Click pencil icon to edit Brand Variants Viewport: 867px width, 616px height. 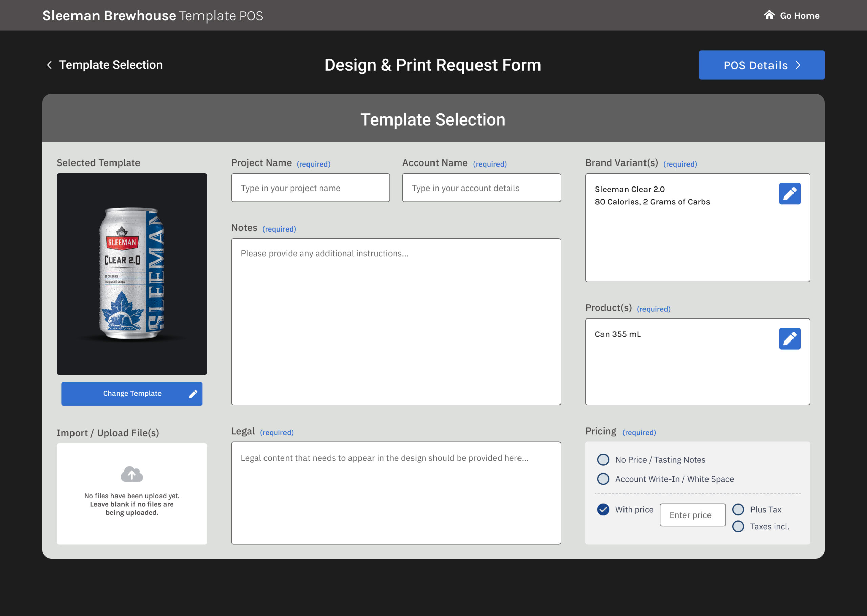point(789,194)
